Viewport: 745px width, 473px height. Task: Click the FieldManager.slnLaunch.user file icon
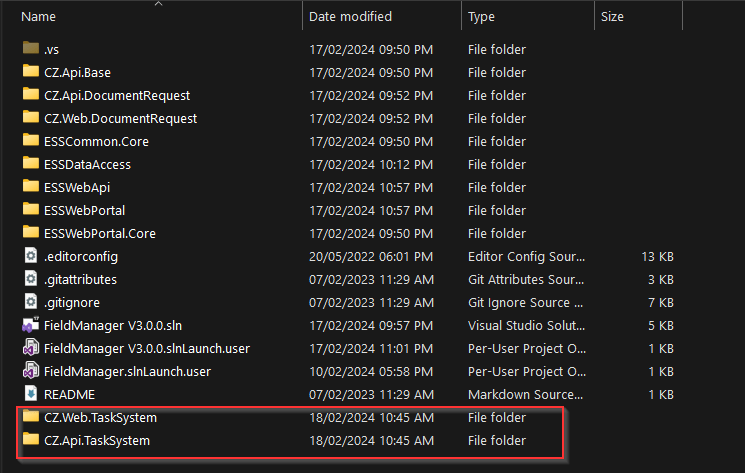click(x=31, y=371)
